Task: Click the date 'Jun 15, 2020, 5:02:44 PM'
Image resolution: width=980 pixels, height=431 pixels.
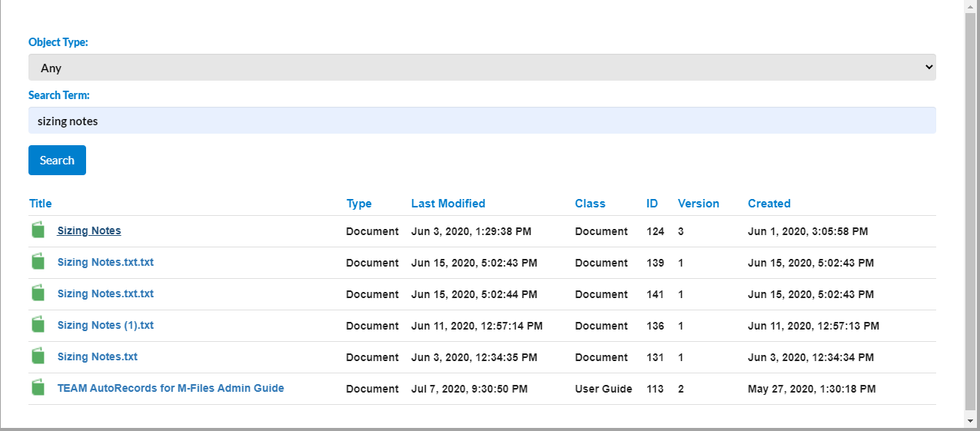Action: 474,294
